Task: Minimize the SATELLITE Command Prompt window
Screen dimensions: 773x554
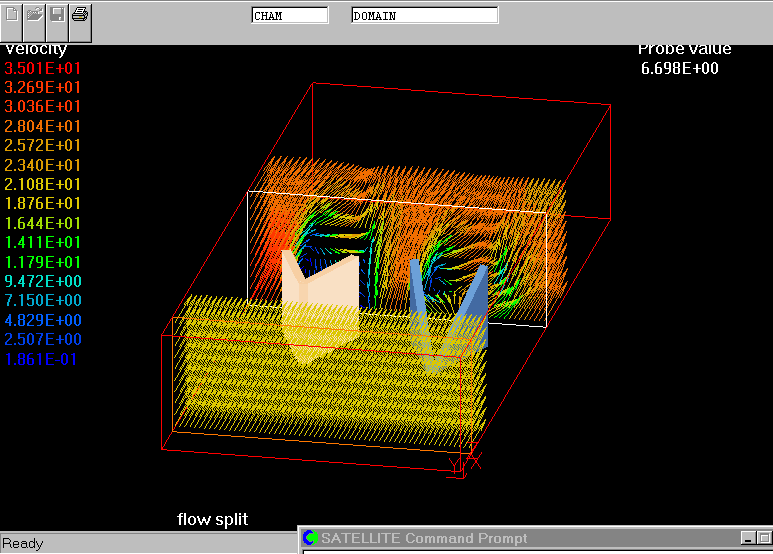Action: (747, 539)
